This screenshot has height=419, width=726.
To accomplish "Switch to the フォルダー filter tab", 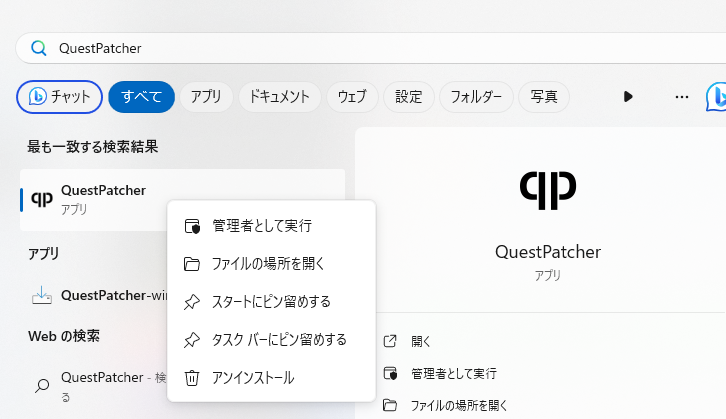I will 476,97.
